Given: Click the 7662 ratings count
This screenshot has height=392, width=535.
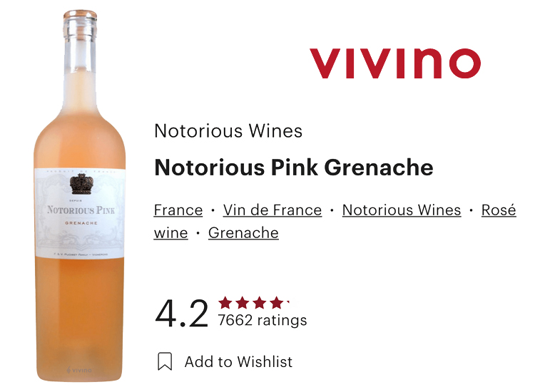Looking at the screenshot, I should point(263,320).
